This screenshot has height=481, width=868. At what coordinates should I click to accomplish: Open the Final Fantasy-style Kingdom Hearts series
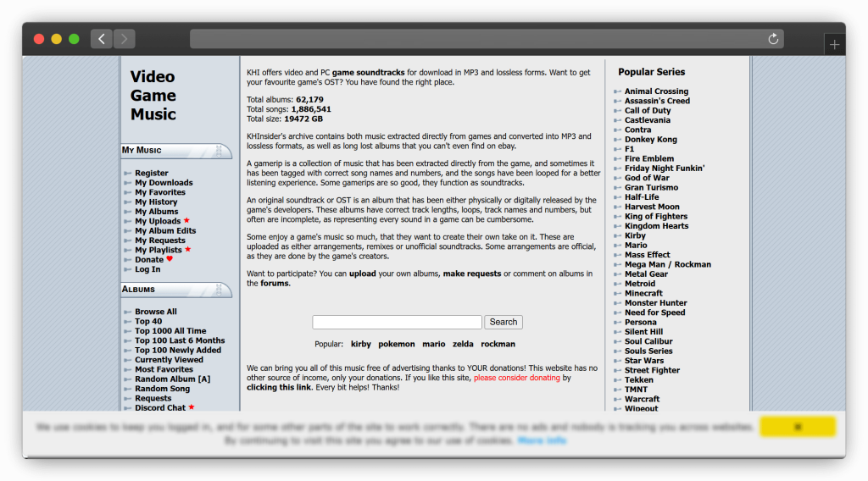(656, 226)
